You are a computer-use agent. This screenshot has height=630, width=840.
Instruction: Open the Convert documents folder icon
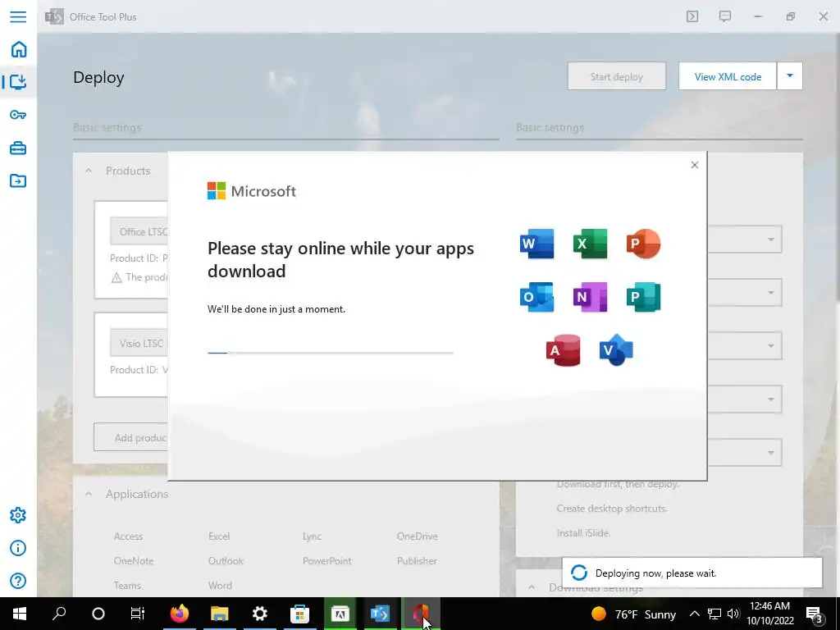point(18,180)
